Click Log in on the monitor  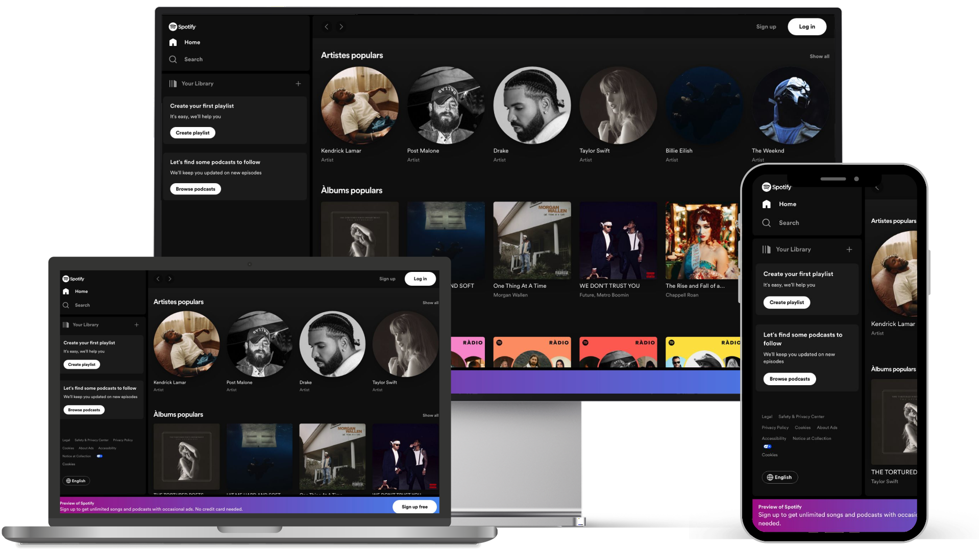click(807, 27)
